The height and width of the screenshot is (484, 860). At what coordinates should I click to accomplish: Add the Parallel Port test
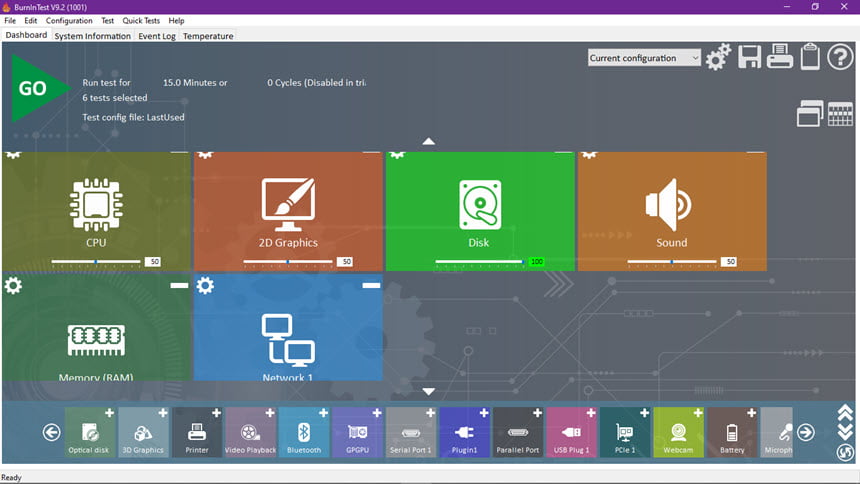pyautogui.click(x=538, y=413)
